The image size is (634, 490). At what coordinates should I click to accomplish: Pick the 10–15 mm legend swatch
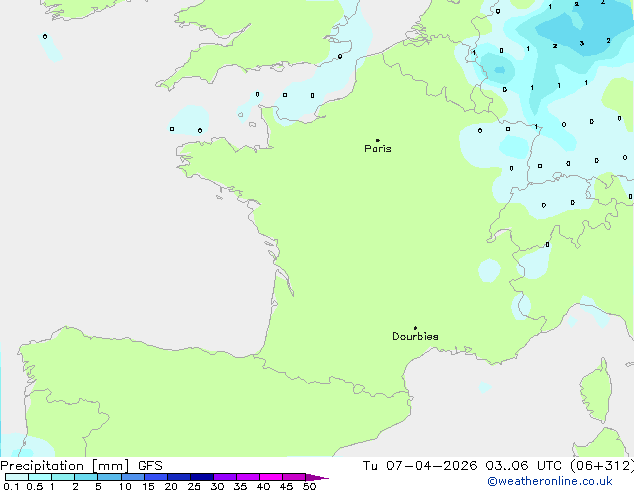point(133,477)
